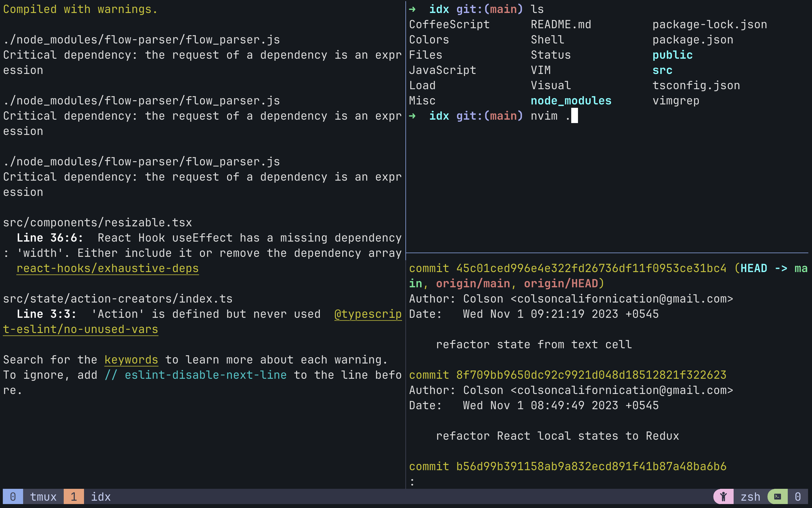Image resolution: width=812 pixels, height=508 pixels.
Task: Click date Wed Nov 1 09:21:19 2023
Action: (x=540, y=314)
